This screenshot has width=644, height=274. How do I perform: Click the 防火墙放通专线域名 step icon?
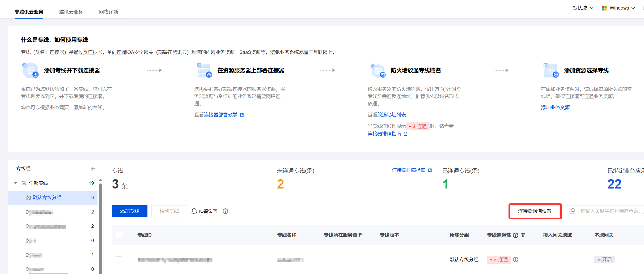click(378, 70)
